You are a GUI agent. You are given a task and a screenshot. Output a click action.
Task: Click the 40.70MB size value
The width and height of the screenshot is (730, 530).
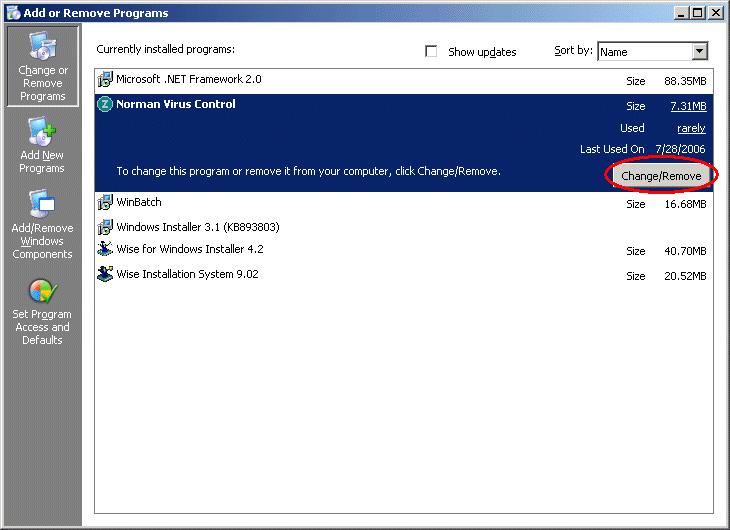pyautogui.click(x=685, y=251)
